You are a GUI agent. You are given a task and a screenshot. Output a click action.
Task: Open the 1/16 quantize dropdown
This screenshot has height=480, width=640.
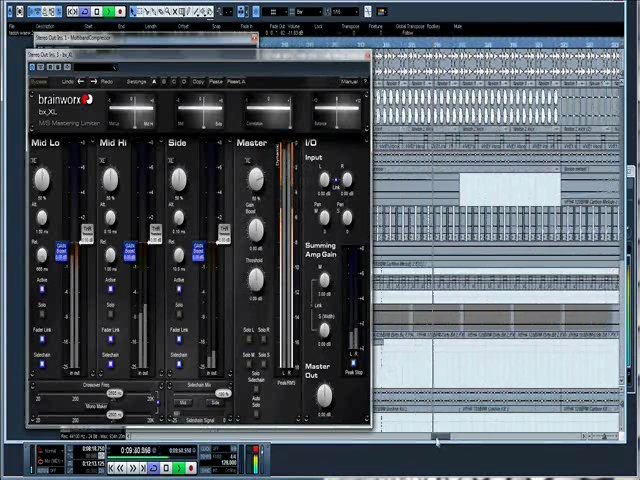point(345,12)
